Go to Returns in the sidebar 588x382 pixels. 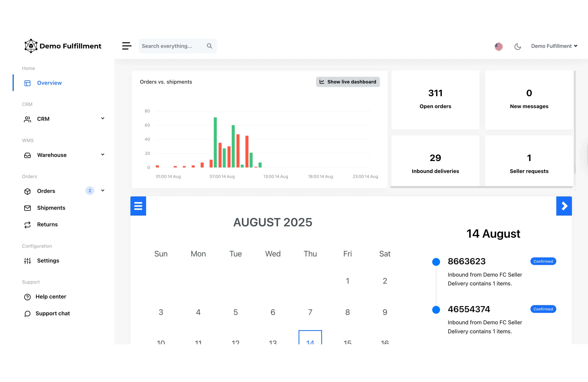[47, 225]
